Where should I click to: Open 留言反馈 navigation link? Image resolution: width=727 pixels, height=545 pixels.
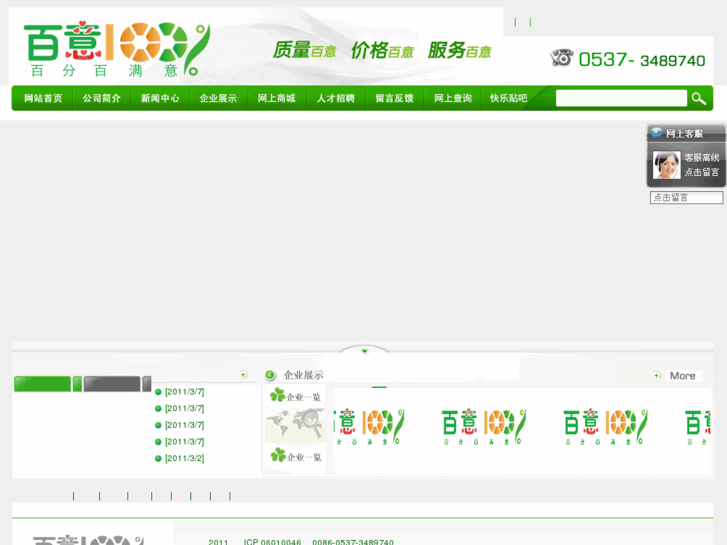(394, 98)
